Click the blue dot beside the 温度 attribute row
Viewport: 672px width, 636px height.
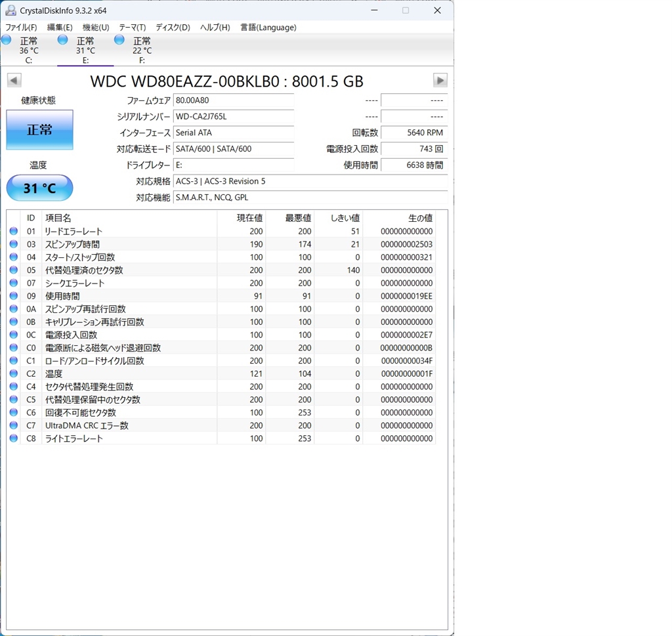click(x=14, y=373)
